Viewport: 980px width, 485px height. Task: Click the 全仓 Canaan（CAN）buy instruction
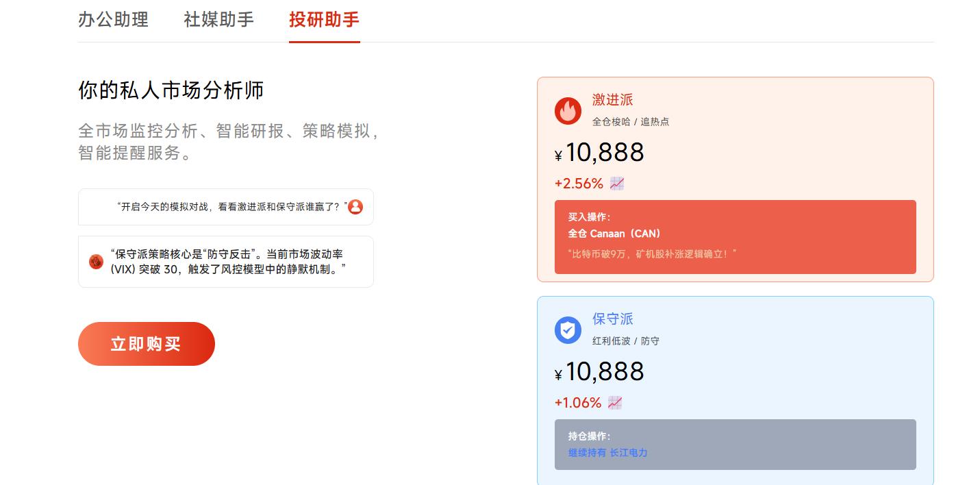(x=615, y=233)
